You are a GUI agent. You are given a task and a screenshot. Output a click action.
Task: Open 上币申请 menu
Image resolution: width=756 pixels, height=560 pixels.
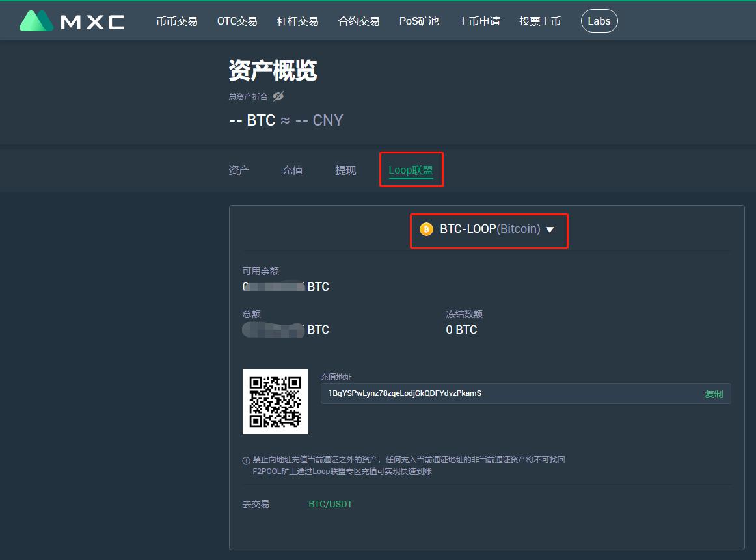coord(479,21)
